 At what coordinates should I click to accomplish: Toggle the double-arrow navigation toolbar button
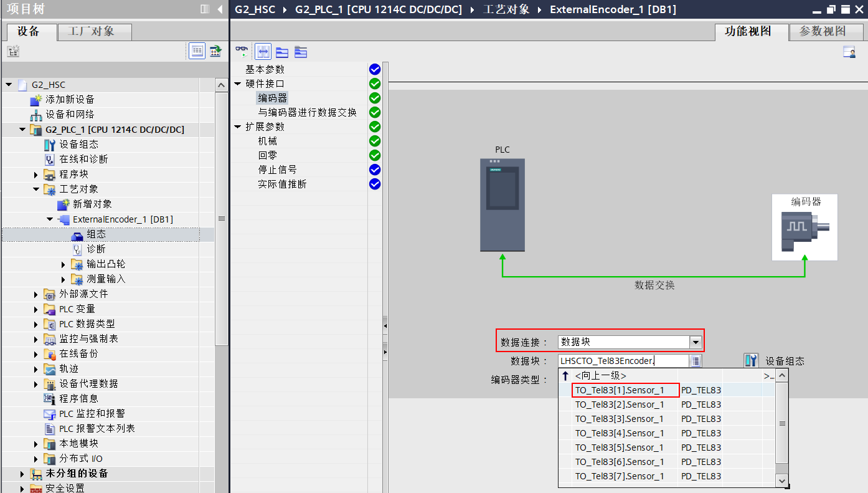tap(263, 52)
